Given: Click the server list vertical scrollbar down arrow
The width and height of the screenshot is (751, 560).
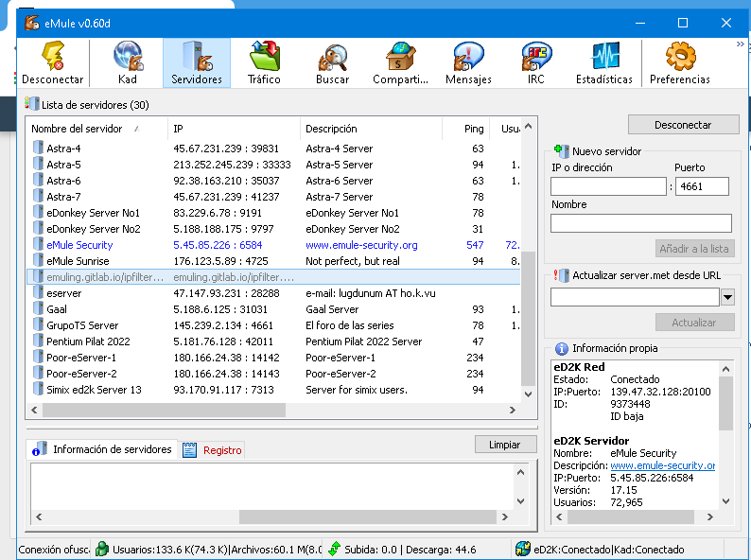Looking at the screenshot, I should pyautogui.click(x=529, y=394).
